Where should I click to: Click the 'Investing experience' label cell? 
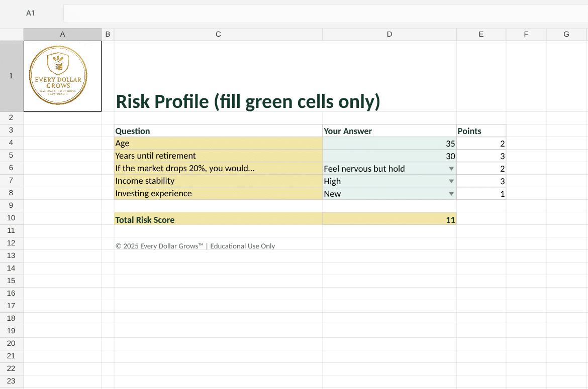(x=218, y=194)
